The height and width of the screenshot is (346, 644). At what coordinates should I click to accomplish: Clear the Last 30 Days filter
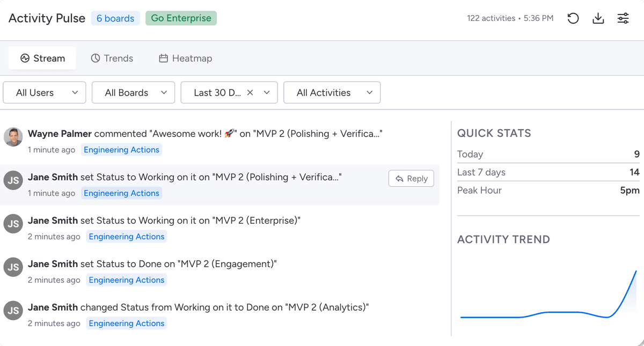(250, 92)
